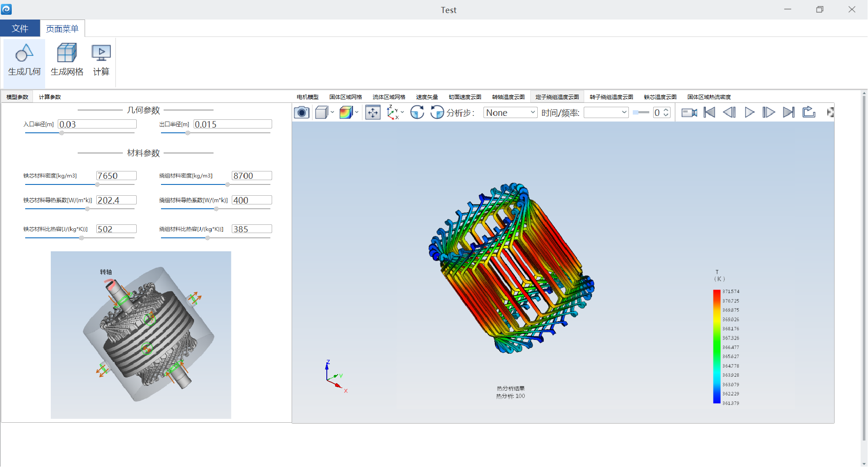Viewport: 868px width, 467px height.
Task: Jump to last frame
Action: [x=789, y=113]
